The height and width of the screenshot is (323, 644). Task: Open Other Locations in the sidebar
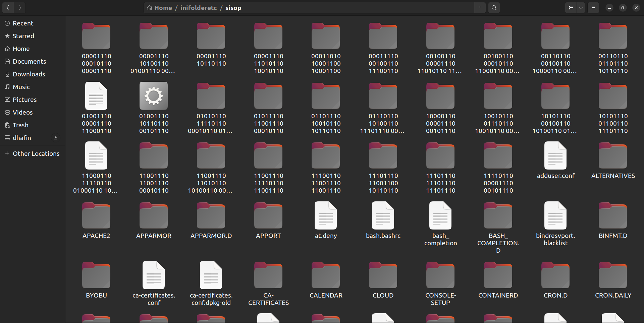click(x=33, y=153)
